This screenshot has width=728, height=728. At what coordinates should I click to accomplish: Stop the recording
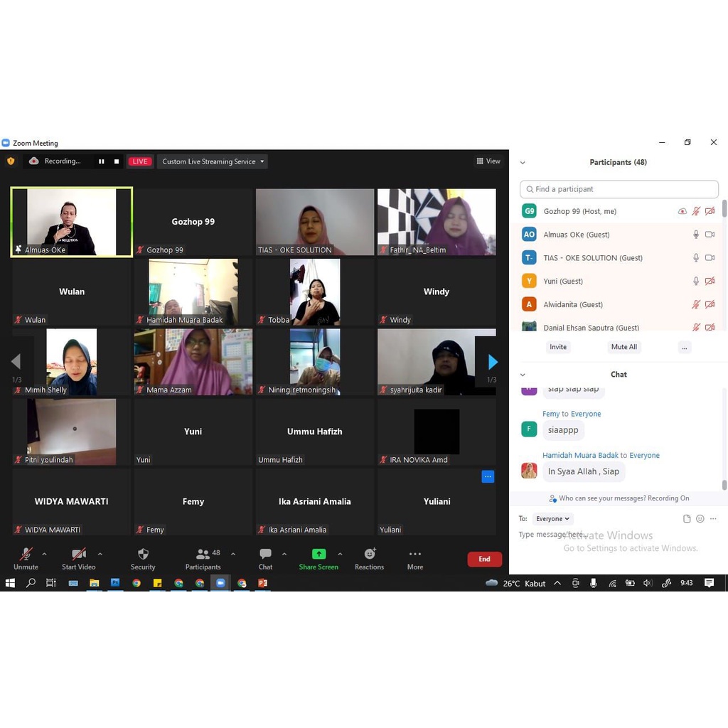117,161
